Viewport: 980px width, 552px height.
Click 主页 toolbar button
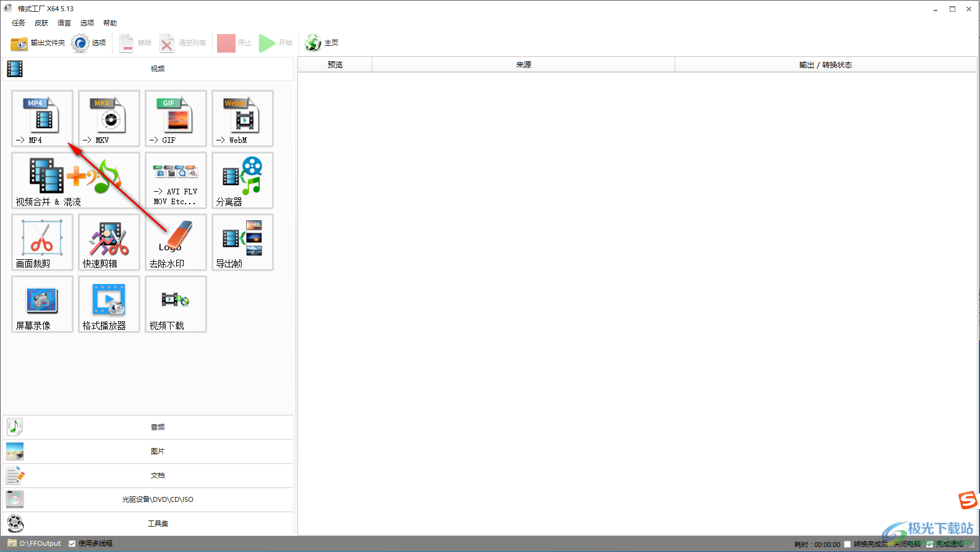[x=322, y=43]
